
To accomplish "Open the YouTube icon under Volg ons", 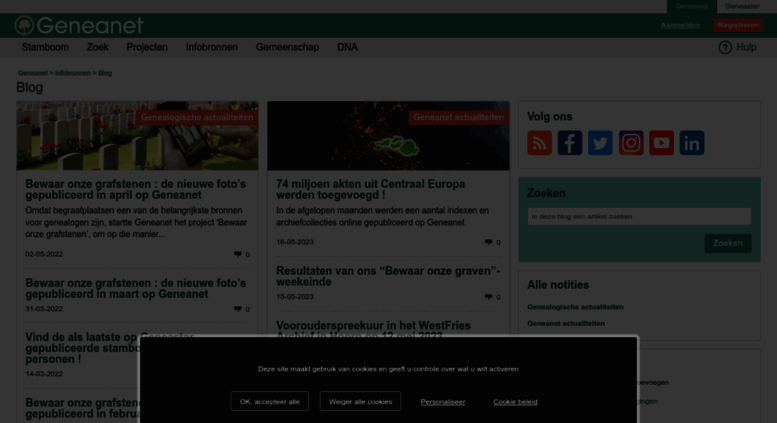I will 662,143.
